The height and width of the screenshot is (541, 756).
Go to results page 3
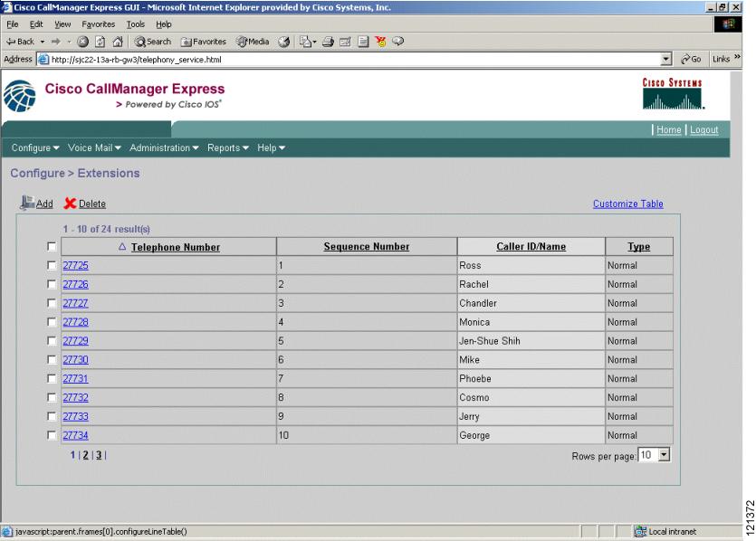(99, 455)
